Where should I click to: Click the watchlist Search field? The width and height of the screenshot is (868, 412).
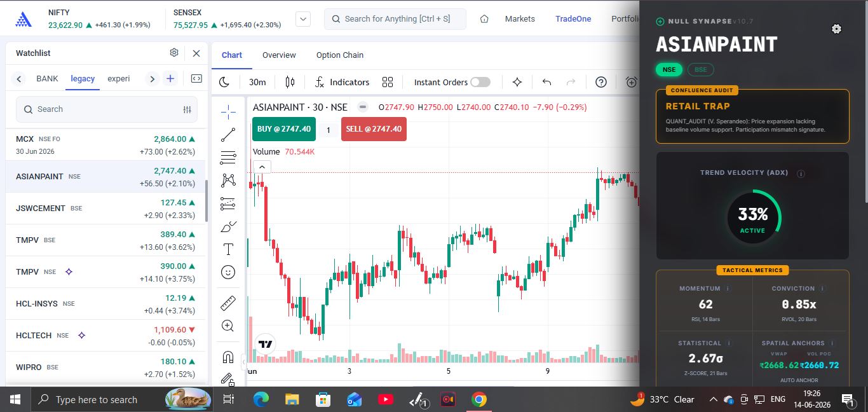point(107,109)
